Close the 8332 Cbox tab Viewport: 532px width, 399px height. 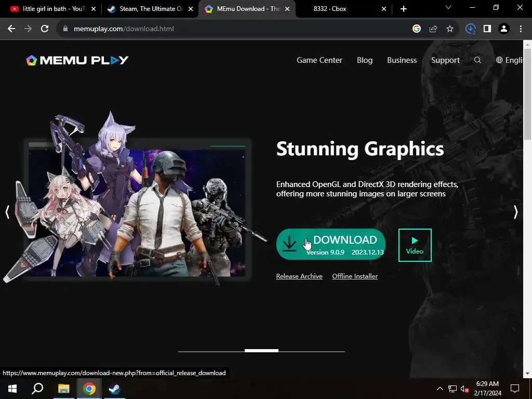coord(384,9)
